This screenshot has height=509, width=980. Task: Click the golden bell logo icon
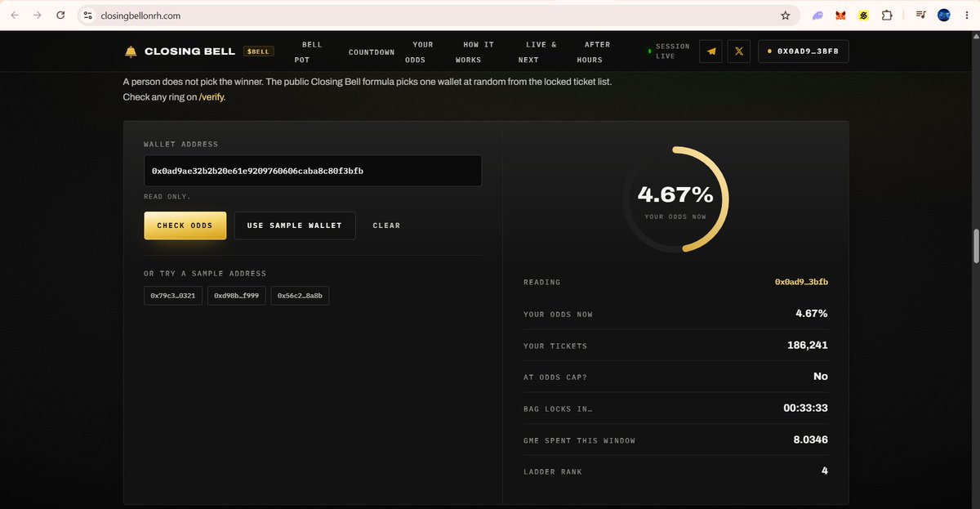(x=131, y=51)
